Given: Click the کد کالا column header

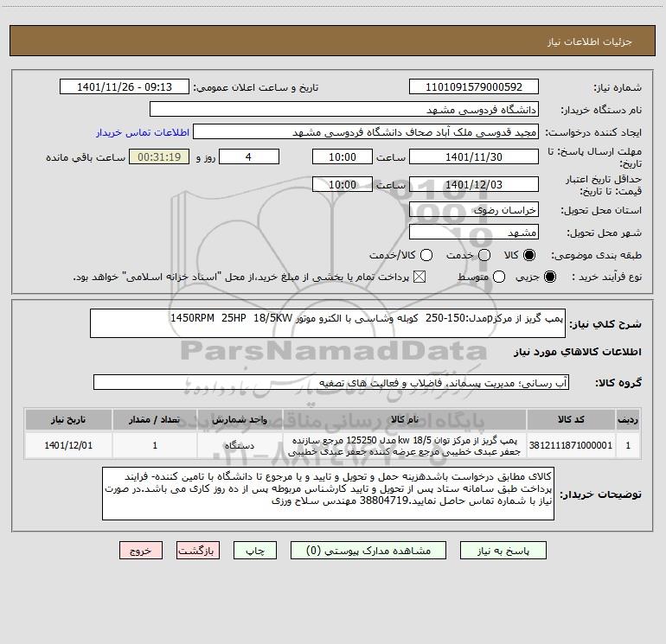Looking at the screenshot, I should coord(571,419).
